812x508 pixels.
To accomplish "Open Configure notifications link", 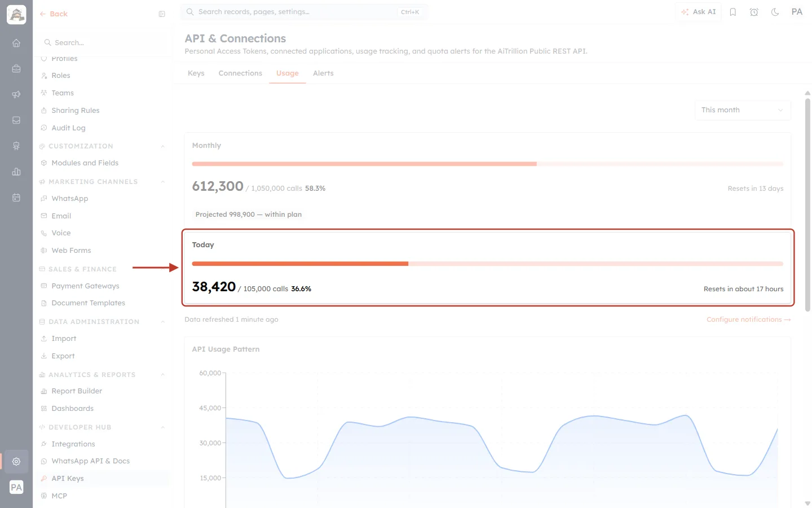I will [x=749, y=319].
